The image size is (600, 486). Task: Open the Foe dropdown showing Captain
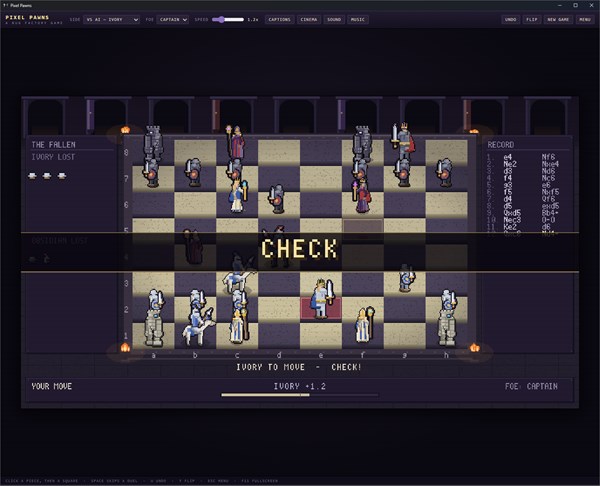tap(173, 20)
